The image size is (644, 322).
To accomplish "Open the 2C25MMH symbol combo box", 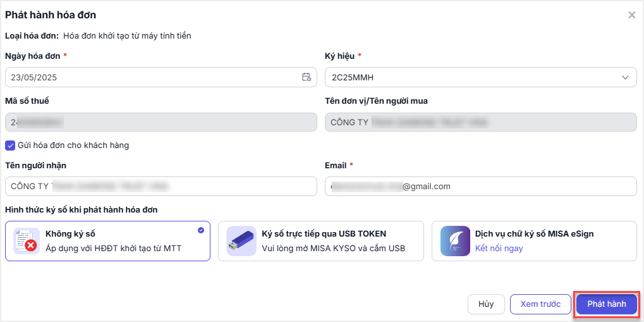I will [468, 77].
